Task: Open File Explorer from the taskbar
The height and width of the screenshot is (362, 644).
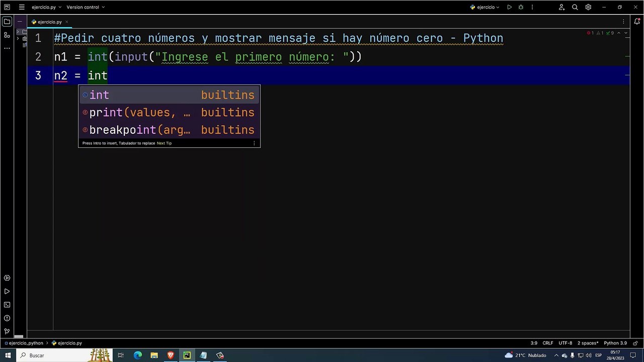Action: [x=154, y=355]
